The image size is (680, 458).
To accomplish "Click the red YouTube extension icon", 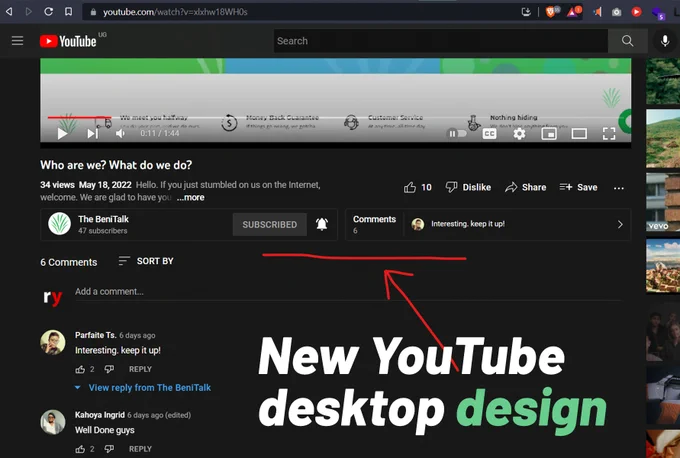I will [636, 12].
